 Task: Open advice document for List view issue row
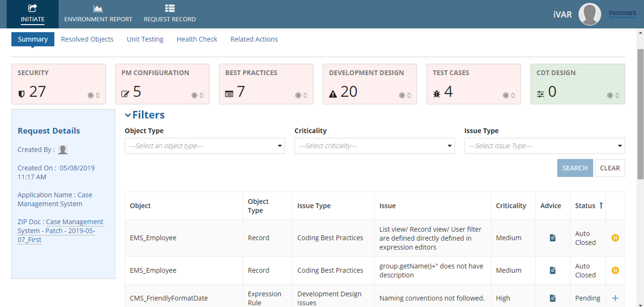pos(552,238)
